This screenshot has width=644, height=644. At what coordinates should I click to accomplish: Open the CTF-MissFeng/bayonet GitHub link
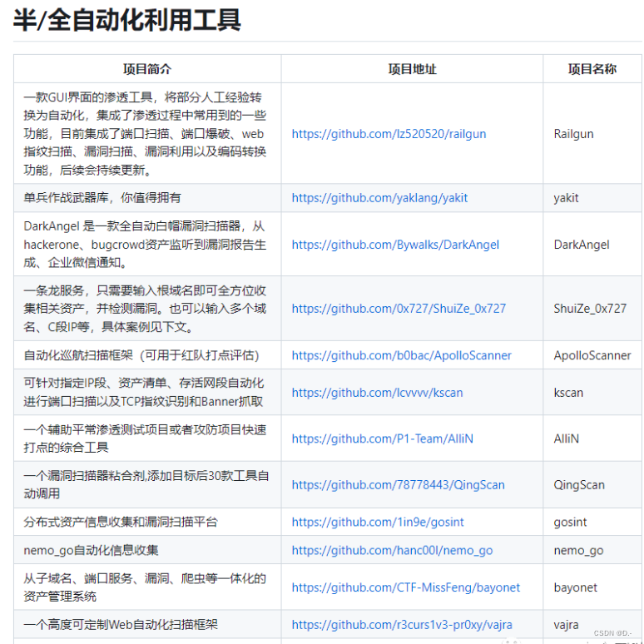(405, 587)
